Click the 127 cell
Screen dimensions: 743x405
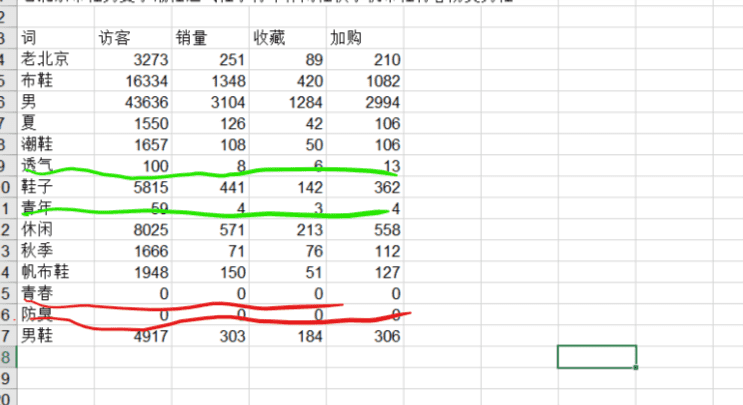365,272
